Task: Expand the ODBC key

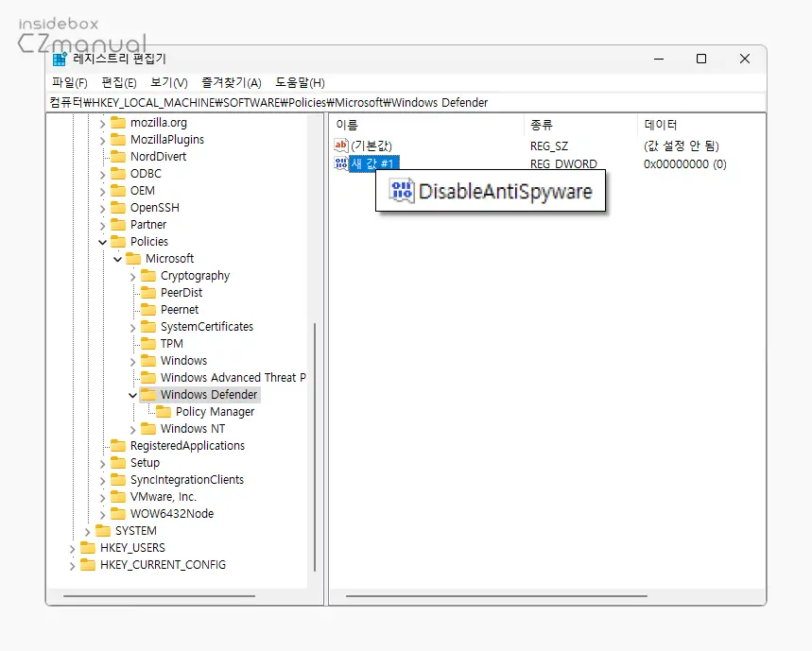Action: (102, 175)
